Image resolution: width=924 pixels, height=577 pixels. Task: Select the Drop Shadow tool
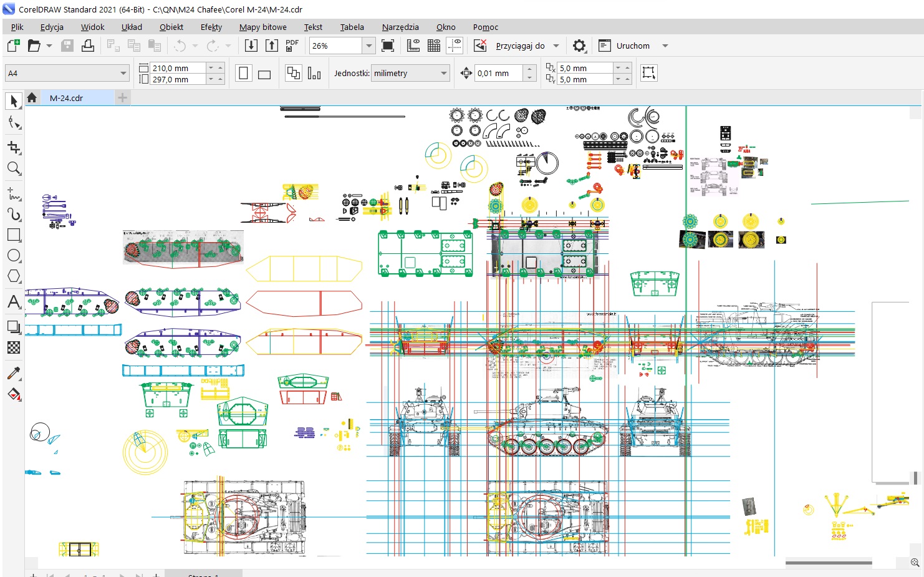[14, 326]
